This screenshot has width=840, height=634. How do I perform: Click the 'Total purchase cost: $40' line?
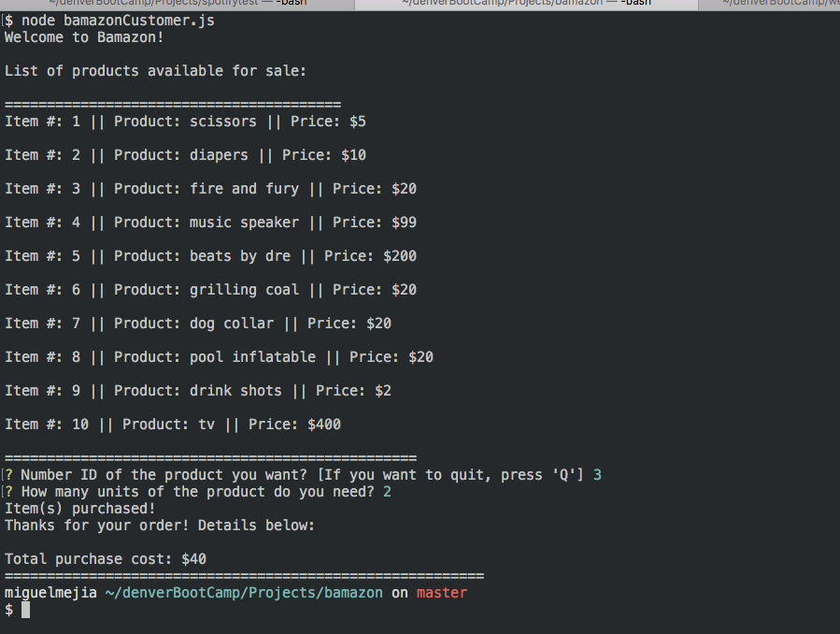[x=106, y=559]
